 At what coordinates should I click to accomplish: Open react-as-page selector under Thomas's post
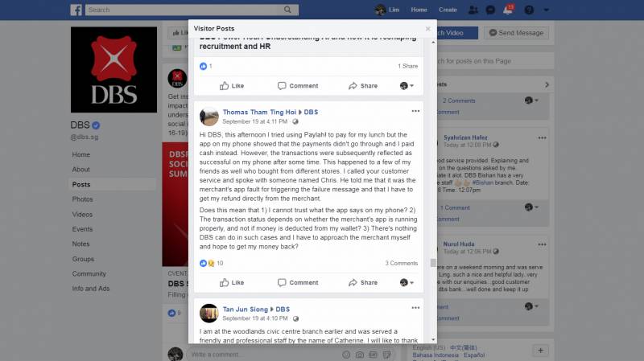click(x=407, y=282)
